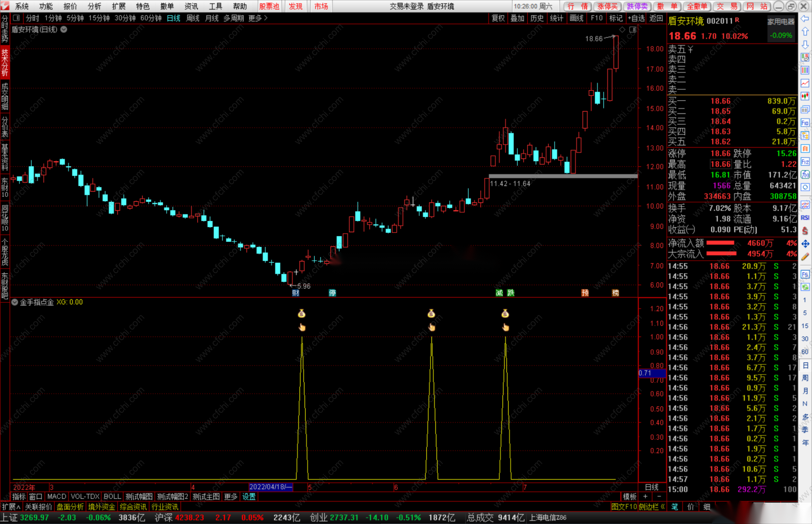The height and width of the screenshot is (524, 812).
Task: Click the 涨停买 button
Action: 607,6
